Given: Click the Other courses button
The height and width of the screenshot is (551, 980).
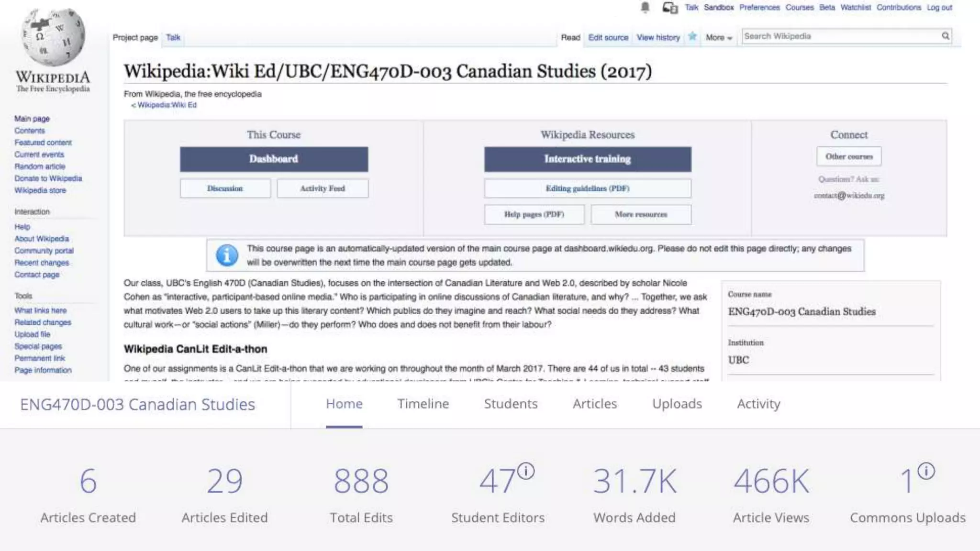Looking at the screenshot, I should tap(848, 156).
